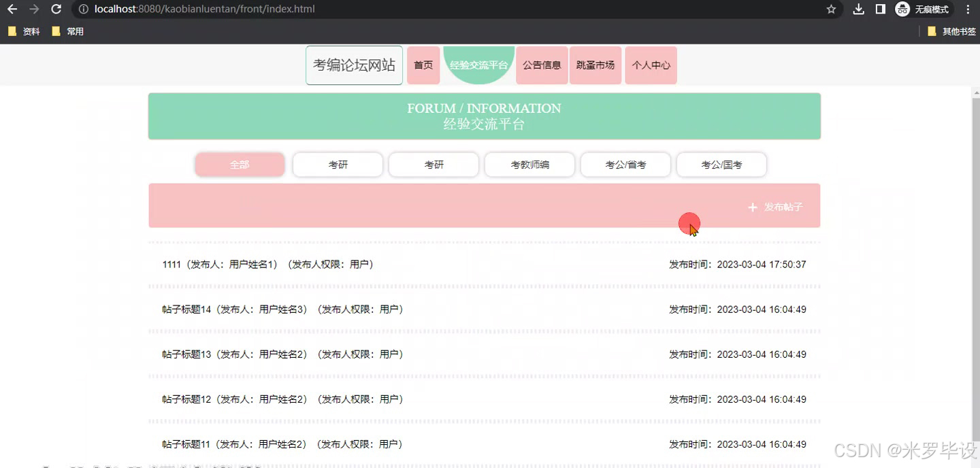Open the post 帖子标题14

[485, 310]
